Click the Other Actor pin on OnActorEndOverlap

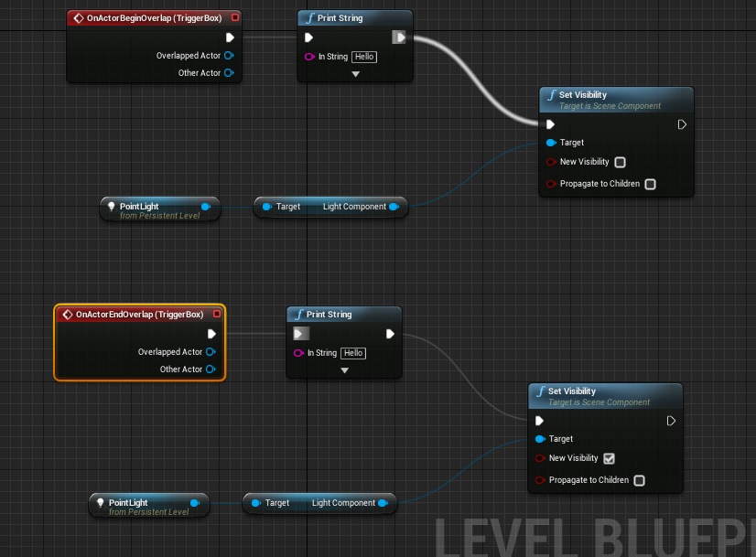point(211,370)
